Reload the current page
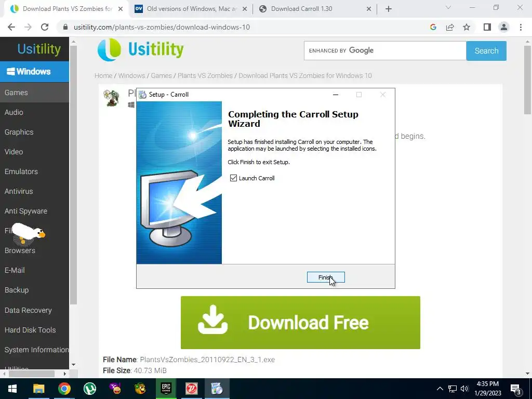This screenshot has height=399, width=532. point(45,27)
